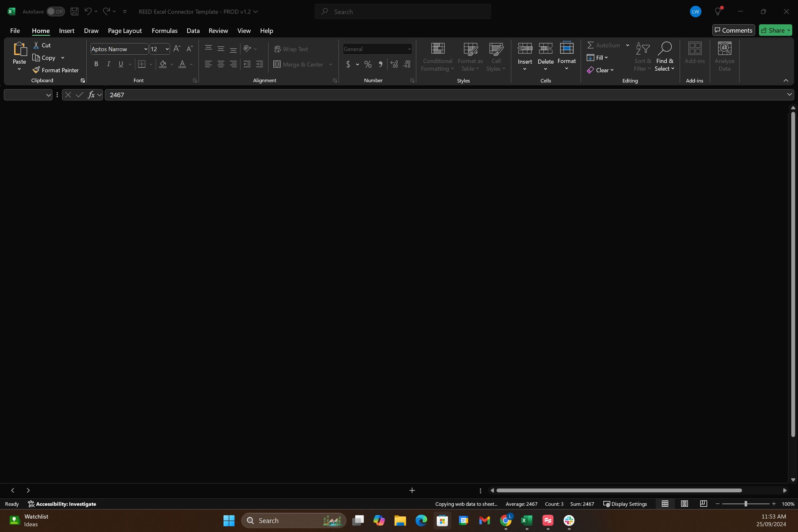Toggle Italic formatting
This screenshot has height=532, width=798.
(x=109, y=64)
